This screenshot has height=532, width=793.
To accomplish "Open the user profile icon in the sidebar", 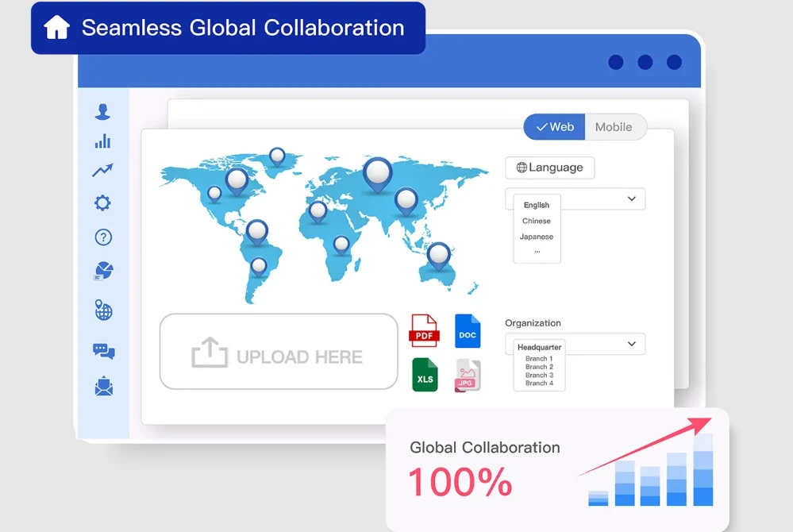I will [103, 110].
